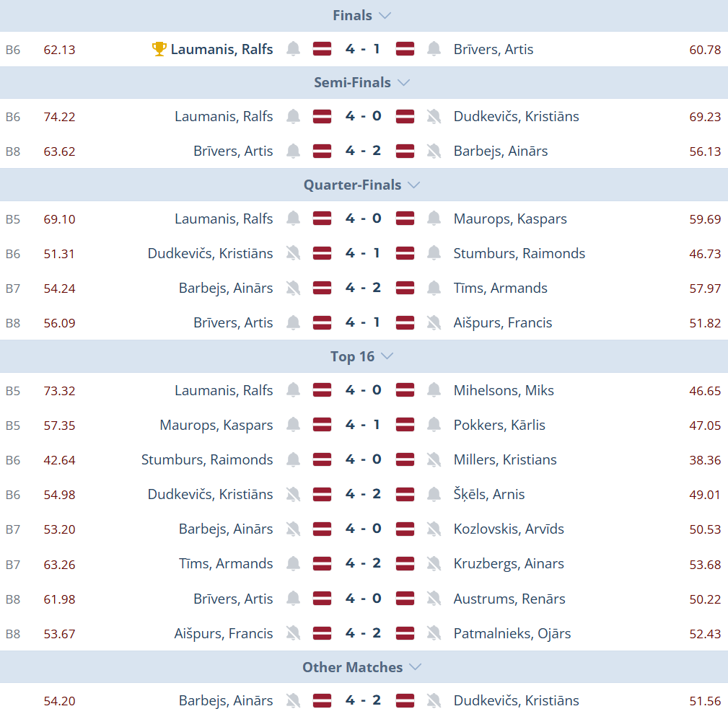
Task: Click Latvia flag left of Finals score
Action: point(322,49)
